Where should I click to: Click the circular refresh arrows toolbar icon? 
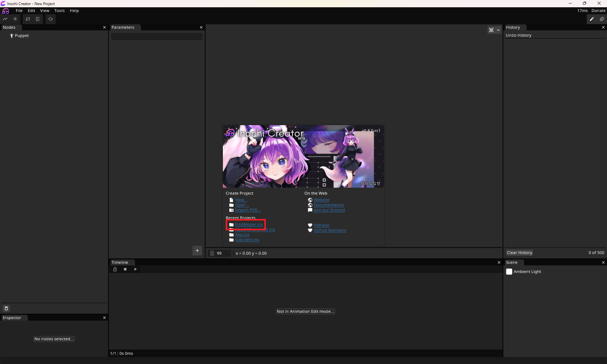tap(51, 19)
